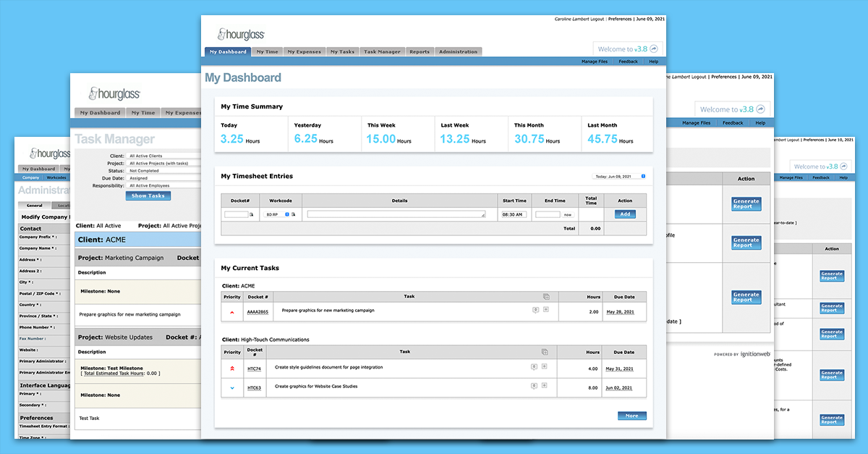Click the docket lookup icon beside Docket# field
Image resolution: width=868 pixels, height=454 pixels.
252,214
